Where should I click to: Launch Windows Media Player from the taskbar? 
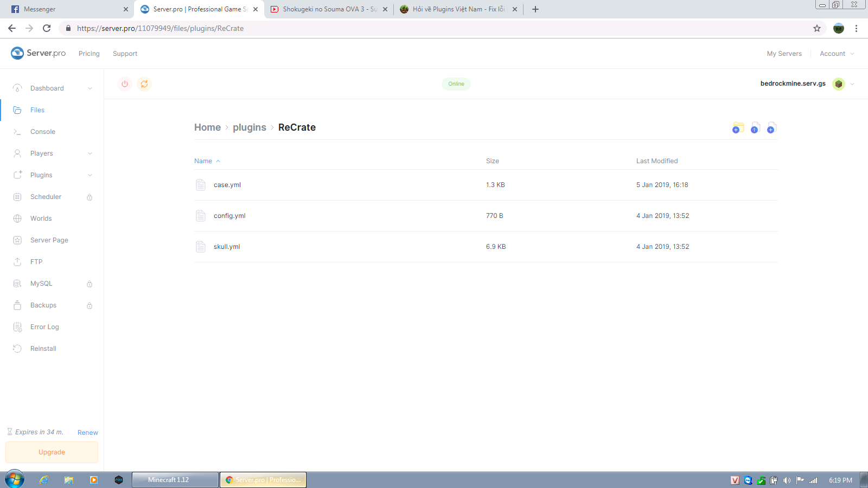(x=94, y=480)
